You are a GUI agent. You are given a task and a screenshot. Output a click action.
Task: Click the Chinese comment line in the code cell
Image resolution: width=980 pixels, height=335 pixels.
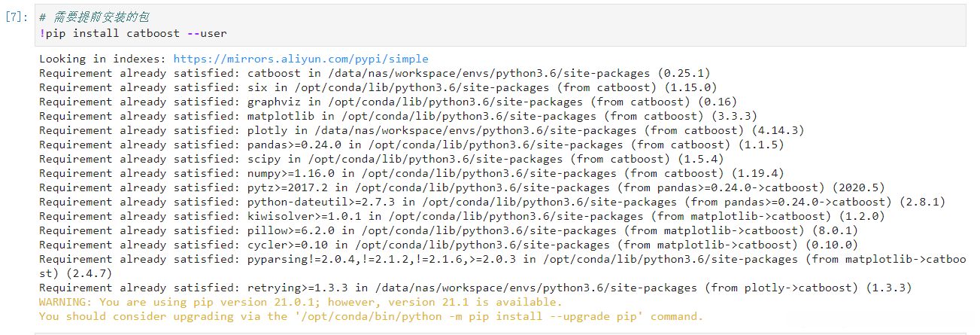[x=98, y=17]
